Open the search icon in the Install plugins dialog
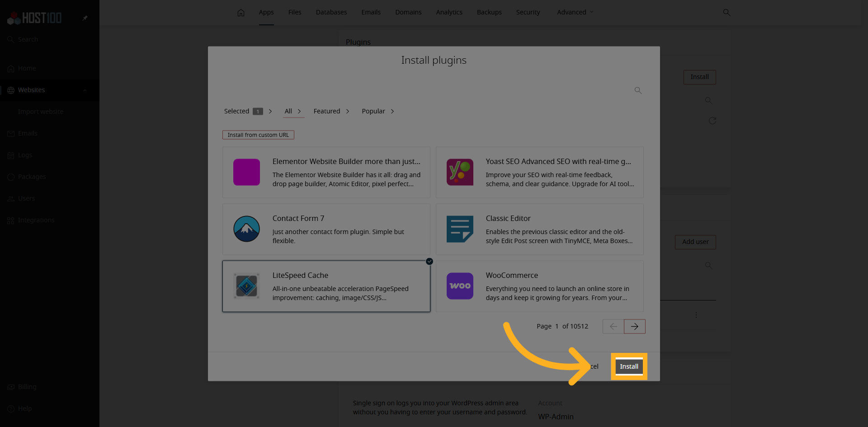This screenshot has width=868, height=427. [638, 90]
